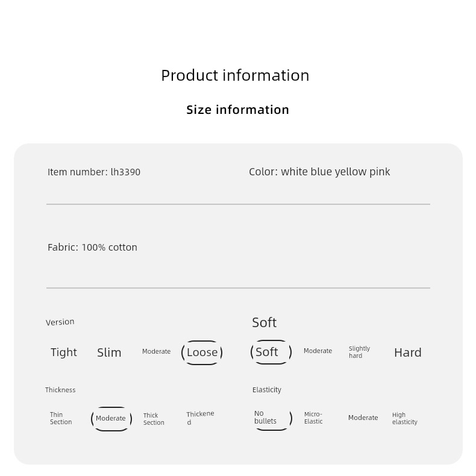Click the Fabric 100% cotton text
This screenshot has height=476, width=476.
[x=92, y=248]
